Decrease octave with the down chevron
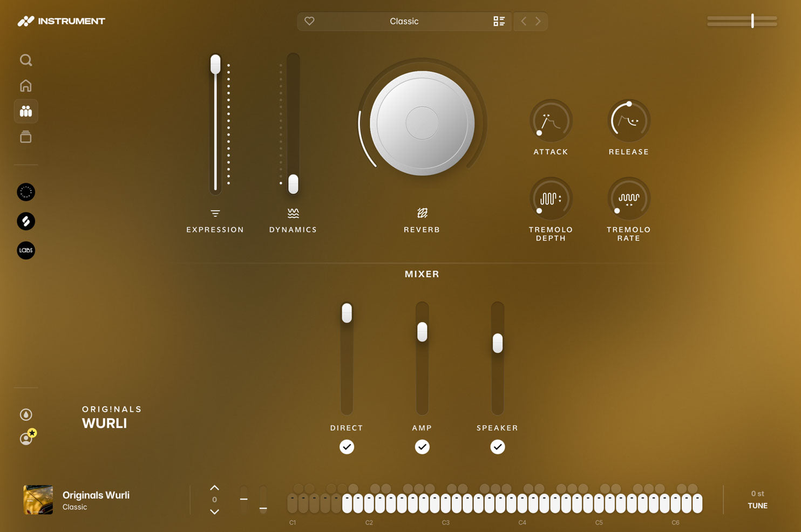Screen dimensions: 801x532 [x=214, y=511]
